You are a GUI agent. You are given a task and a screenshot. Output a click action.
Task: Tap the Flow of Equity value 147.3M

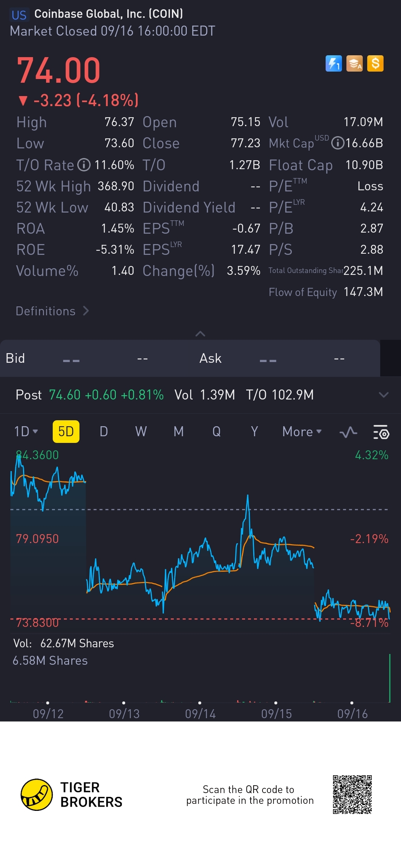pos(363,292)
